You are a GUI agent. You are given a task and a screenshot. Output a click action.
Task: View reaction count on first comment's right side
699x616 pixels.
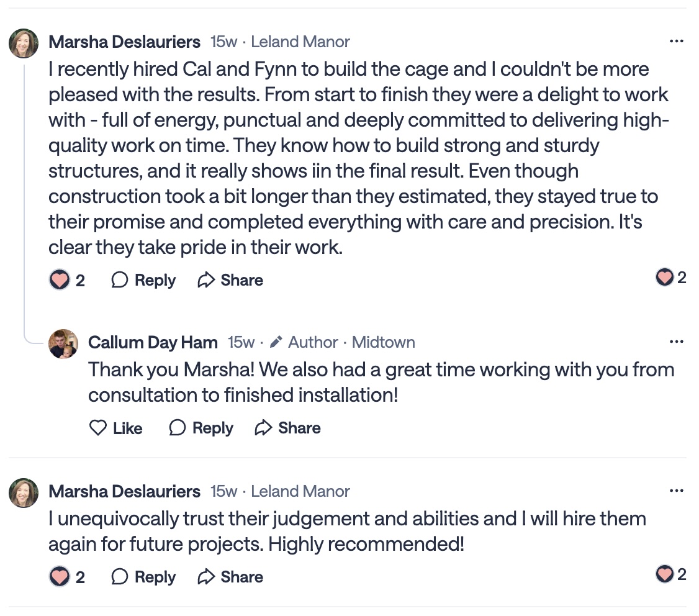coord(670,278)
